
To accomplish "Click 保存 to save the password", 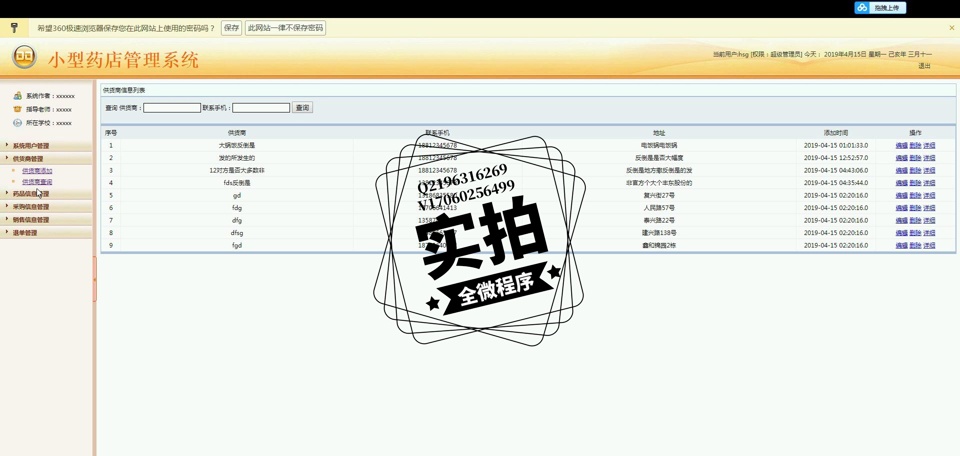I will 231,28.
